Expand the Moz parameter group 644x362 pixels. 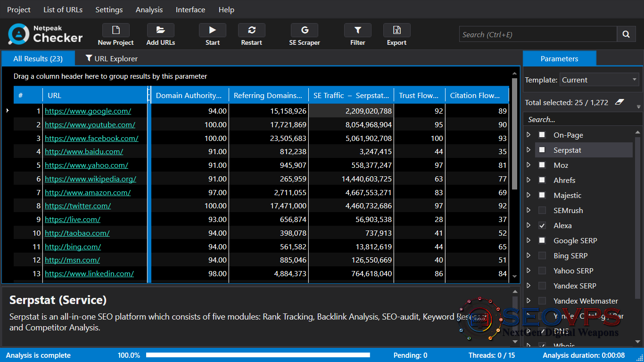point(528,165)
